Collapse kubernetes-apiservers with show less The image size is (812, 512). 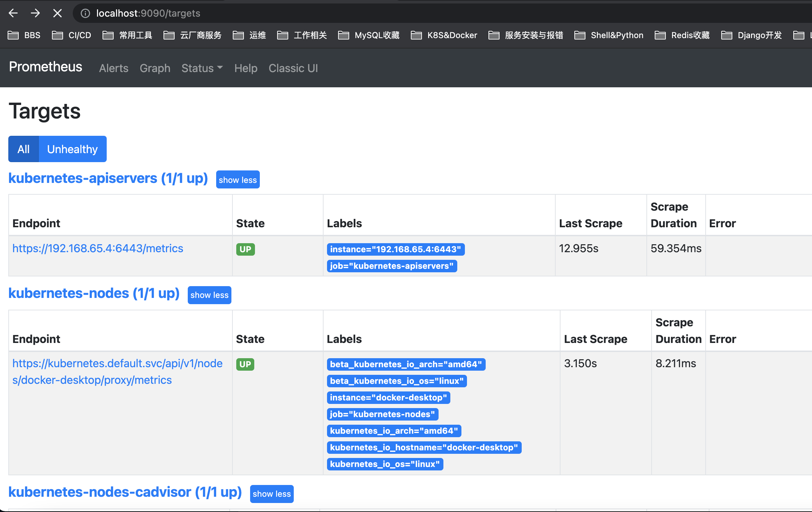pyautogui.click(x=238, y=180)
